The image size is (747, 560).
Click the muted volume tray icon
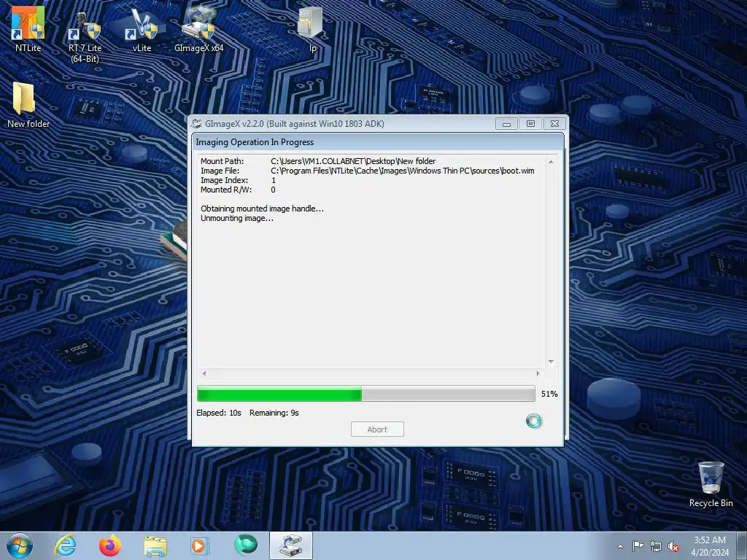tap(673, 547)
